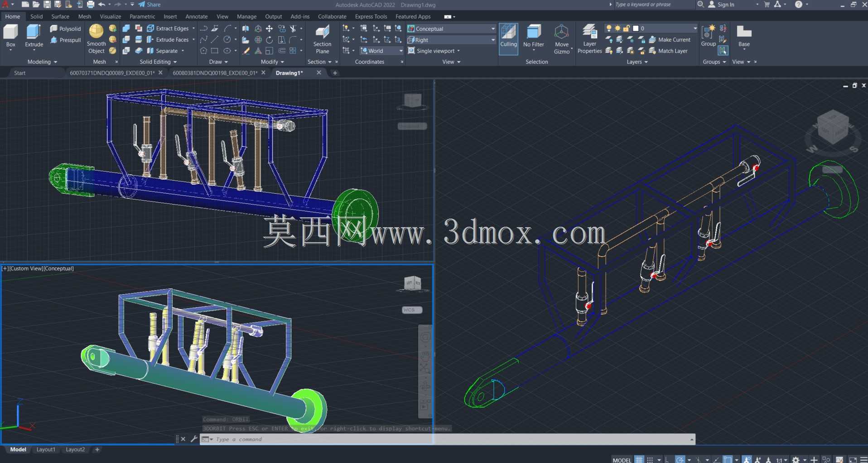This screenshot has height=463, width=868.
Task: Open customization wrench in command line
Action: click(x=194, y=439)
